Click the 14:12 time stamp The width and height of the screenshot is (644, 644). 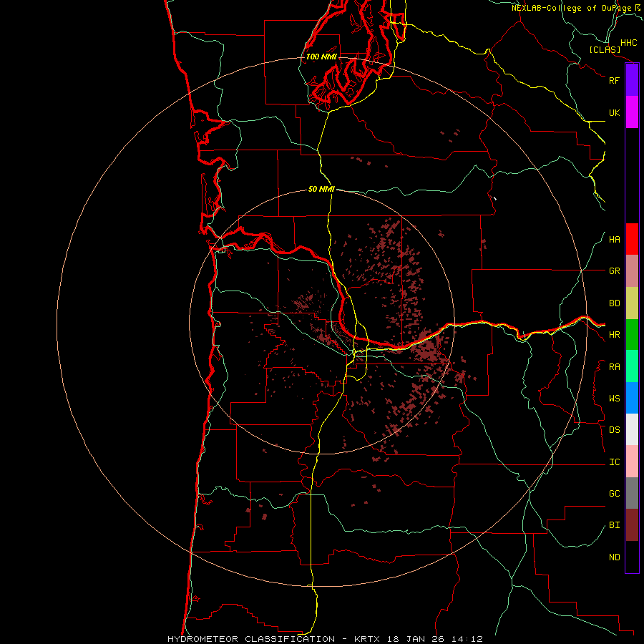coord(466,639)
